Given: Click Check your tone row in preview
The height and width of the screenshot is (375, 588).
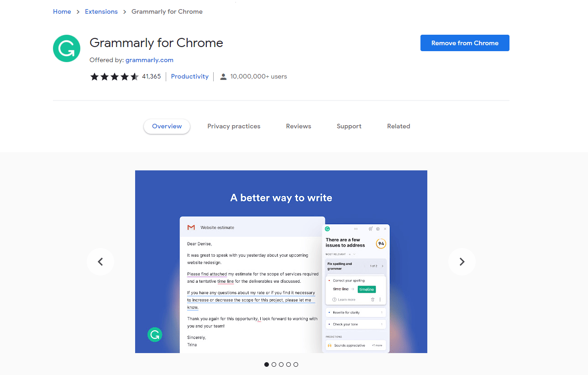Looking at the screenshot, I should [356, 324].
